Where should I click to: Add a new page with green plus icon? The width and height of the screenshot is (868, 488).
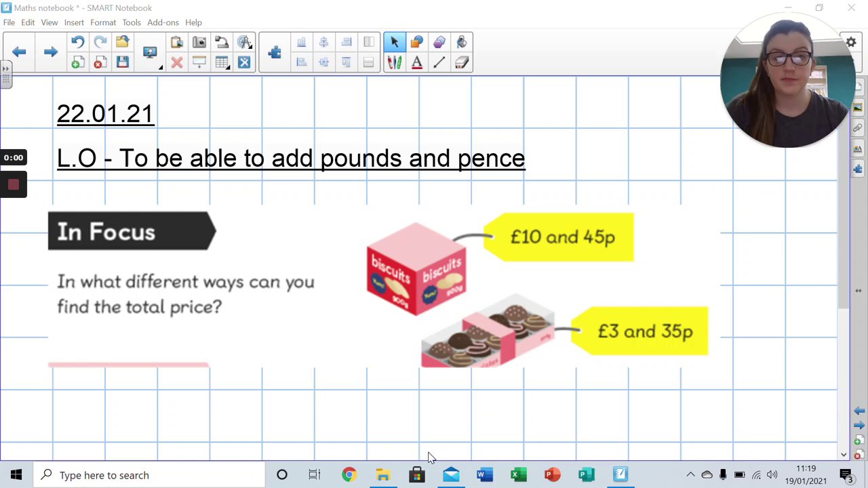point(77,62)
